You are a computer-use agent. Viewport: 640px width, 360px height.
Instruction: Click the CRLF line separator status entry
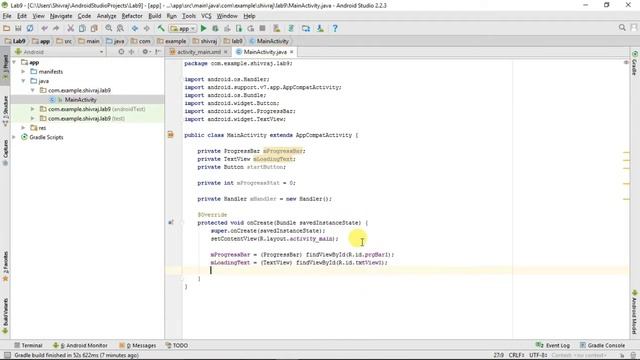tap(516, 355)
